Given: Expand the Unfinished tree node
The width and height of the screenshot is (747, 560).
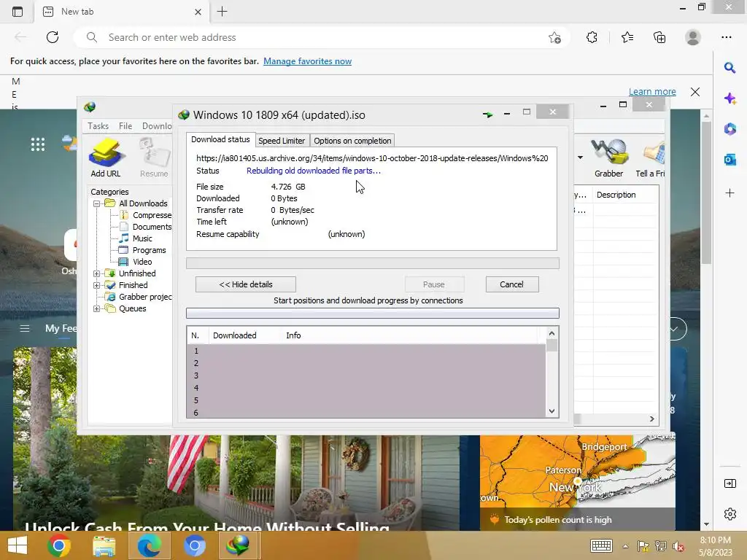Looking at the screenshot, I should 97,274.
